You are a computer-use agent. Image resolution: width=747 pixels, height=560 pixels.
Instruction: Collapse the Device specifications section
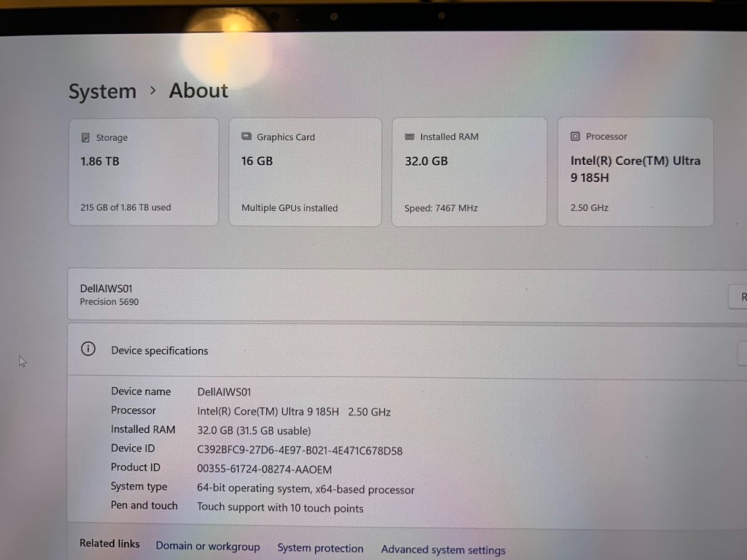[x=741, y=353]
